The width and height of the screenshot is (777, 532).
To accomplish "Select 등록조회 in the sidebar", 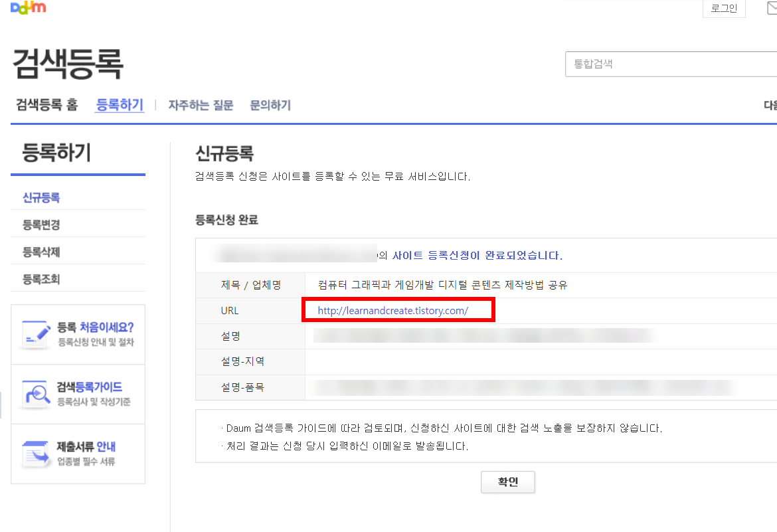I will [x=41, y=280].
